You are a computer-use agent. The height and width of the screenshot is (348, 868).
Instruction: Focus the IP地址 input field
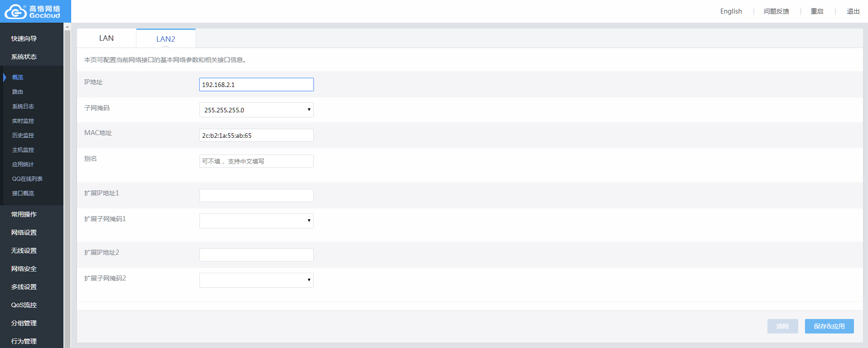point(257,84)
